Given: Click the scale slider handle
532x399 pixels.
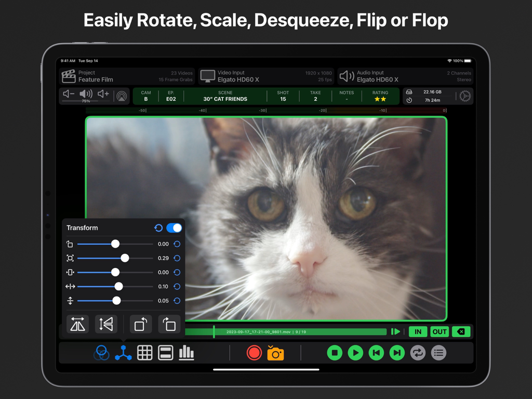Looking at the screenshot, I should pos(125,258).
